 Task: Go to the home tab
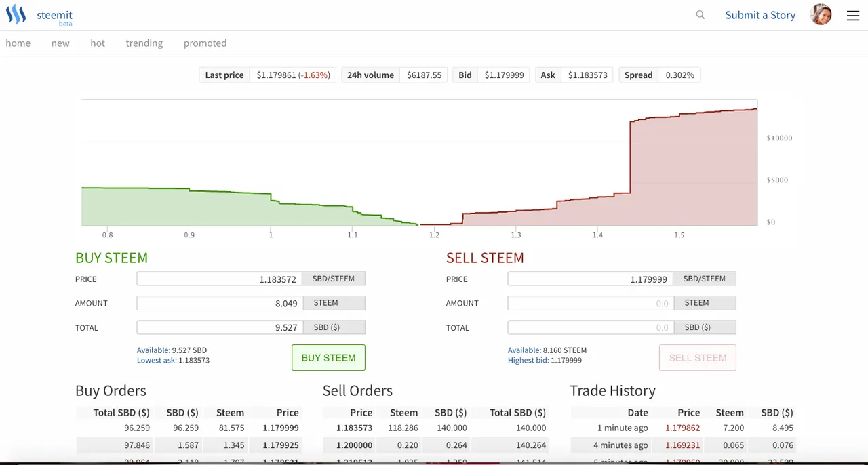[x=18, y=43]
